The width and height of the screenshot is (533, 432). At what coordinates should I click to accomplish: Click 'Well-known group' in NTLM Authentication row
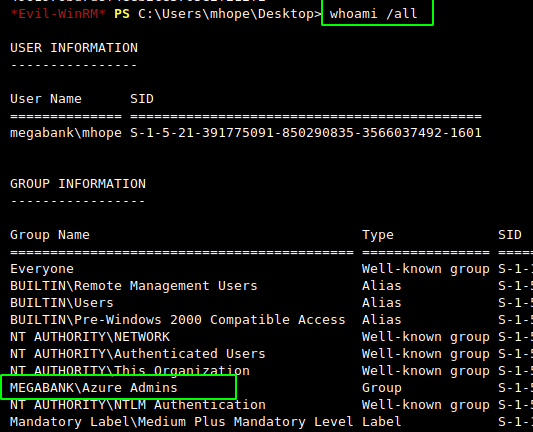tap(426, 405)
